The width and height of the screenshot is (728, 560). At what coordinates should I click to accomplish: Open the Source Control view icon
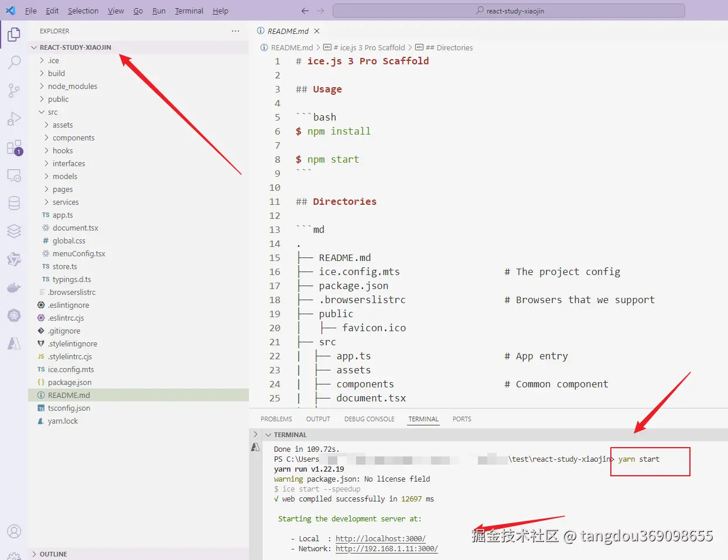[x=14, y=90]
